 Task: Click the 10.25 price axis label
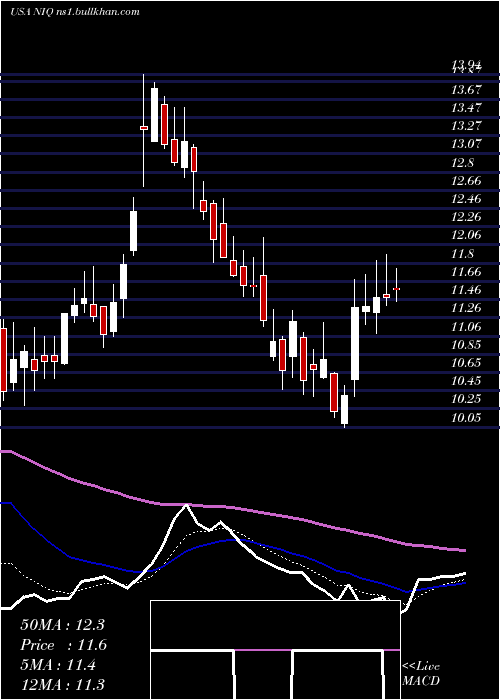[x=466, y=400]
